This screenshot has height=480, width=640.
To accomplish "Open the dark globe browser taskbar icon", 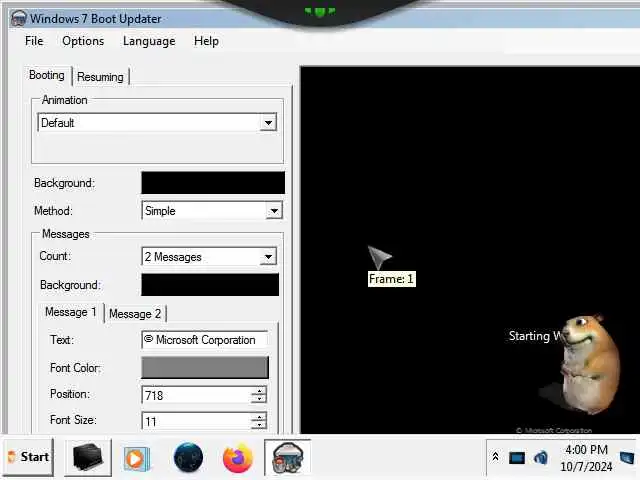I will pos(188,457).
